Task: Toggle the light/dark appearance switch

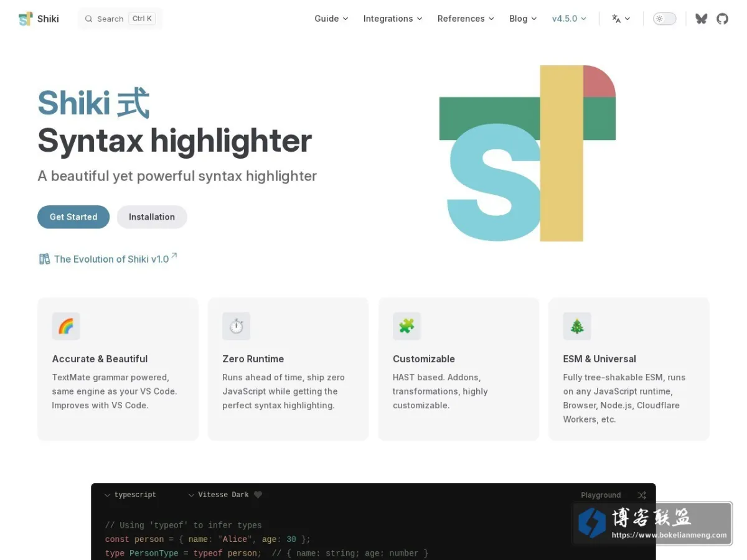Action: point(664,19)
